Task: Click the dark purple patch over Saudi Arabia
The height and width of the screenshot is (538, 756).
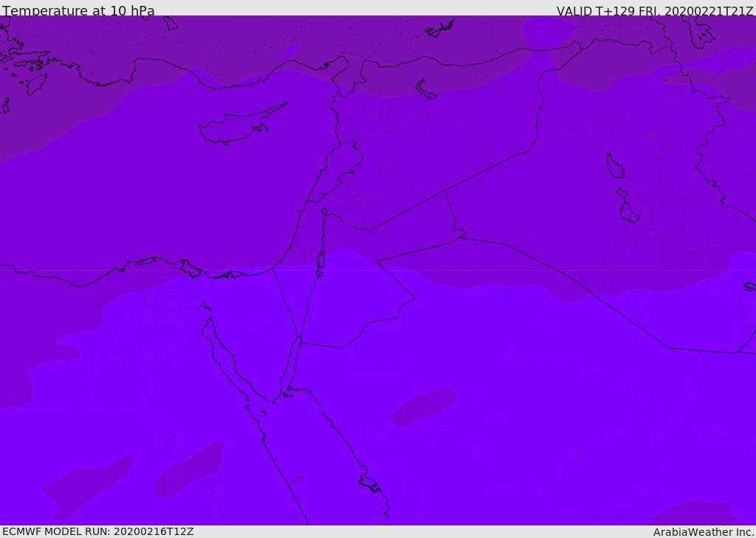Action: tap(422, 407)
